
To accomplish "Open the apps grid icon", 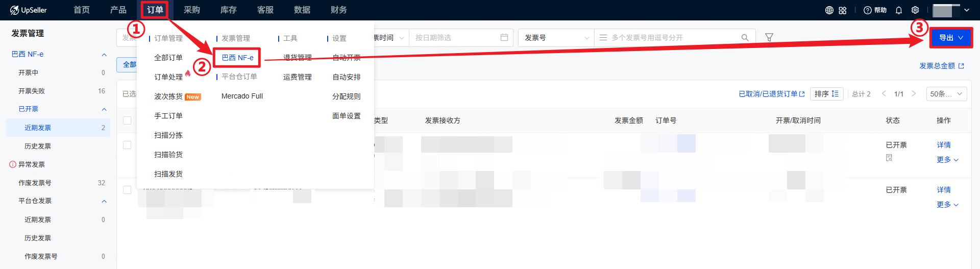I will 843,10.
